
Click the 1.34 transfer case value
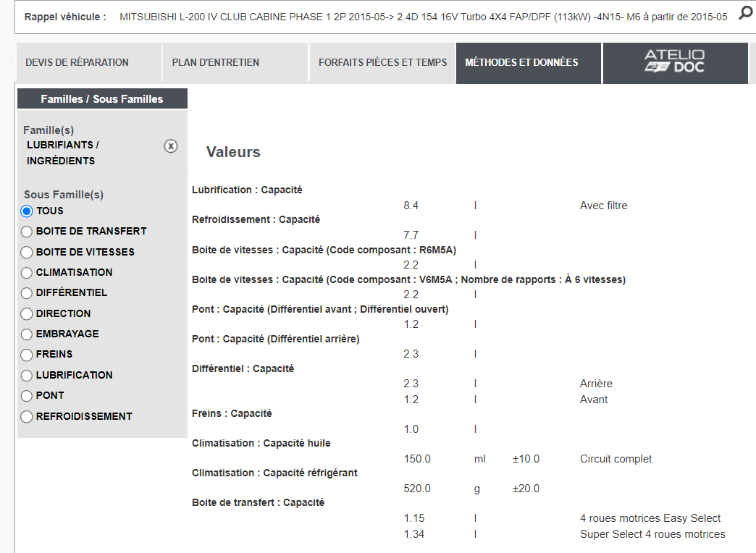[414, 534]
